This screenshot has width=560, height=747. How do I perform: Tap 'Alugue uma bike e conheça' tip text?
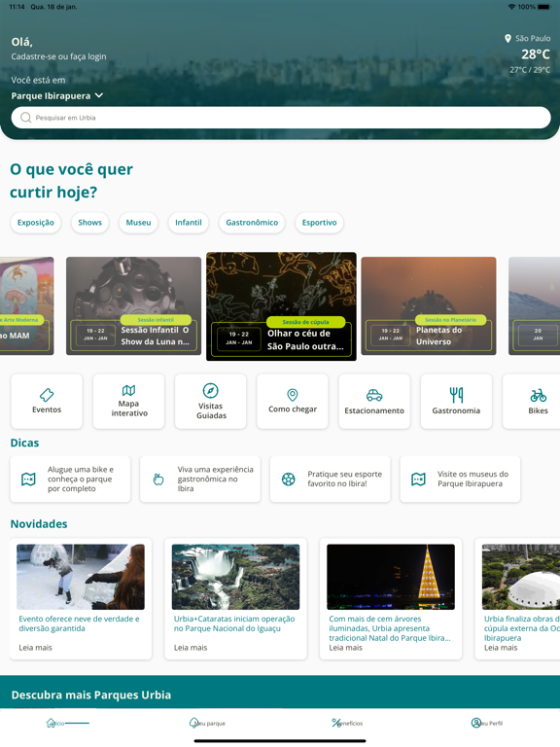coord(81,479)
